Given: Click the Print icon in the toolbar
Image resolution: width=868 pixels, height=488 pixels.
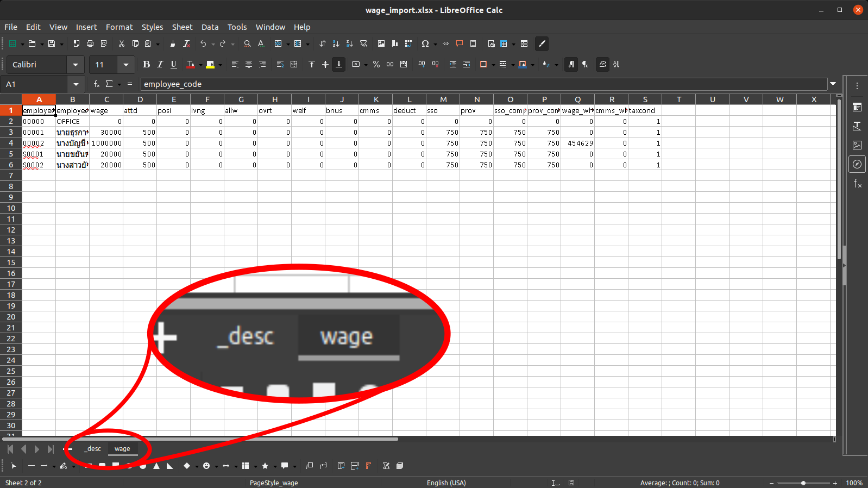Looking at the screenshot, I should pos(90,43).
